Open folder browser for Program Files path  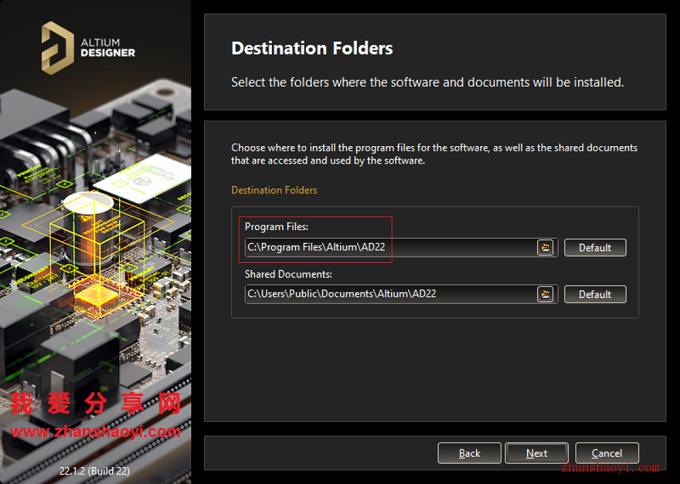click(546, 247)
